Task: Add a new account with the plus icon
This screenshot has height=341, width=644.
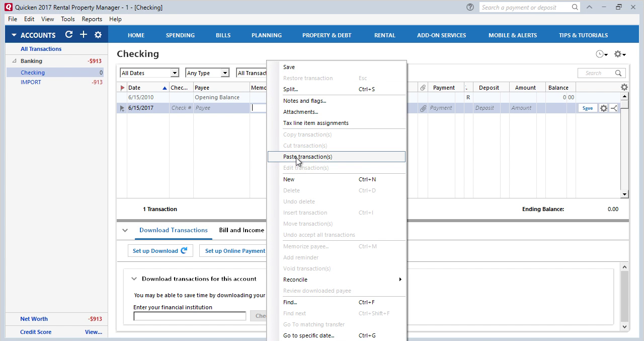Action: [84, 35]
